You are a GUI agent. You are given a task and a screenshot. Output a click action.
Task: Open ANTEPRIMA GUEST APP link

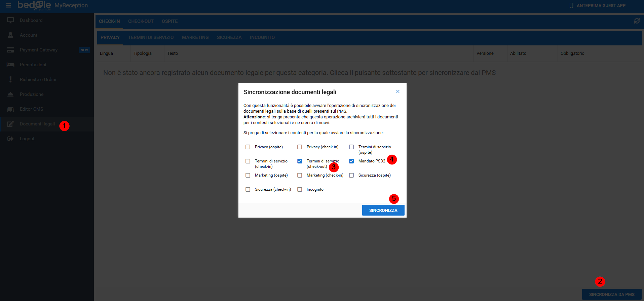tap(597, 5)
